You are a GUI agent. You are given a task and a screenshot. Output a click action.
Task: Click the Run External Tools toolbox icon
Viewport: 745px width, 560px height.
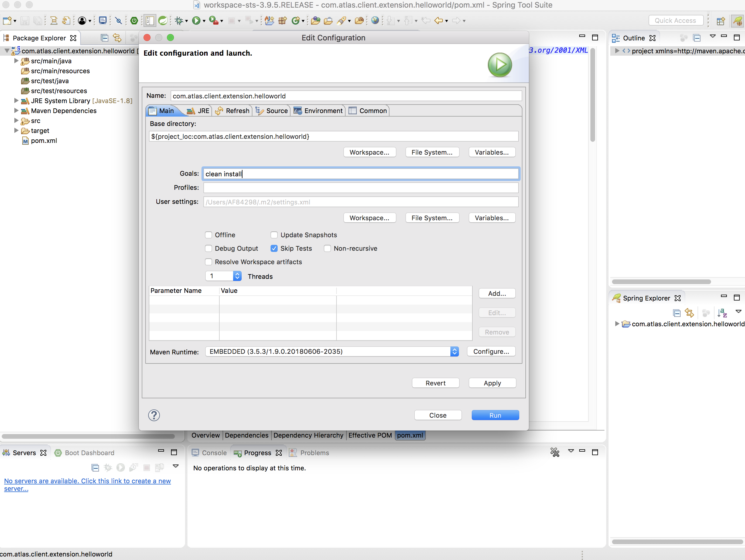point(213,21)
